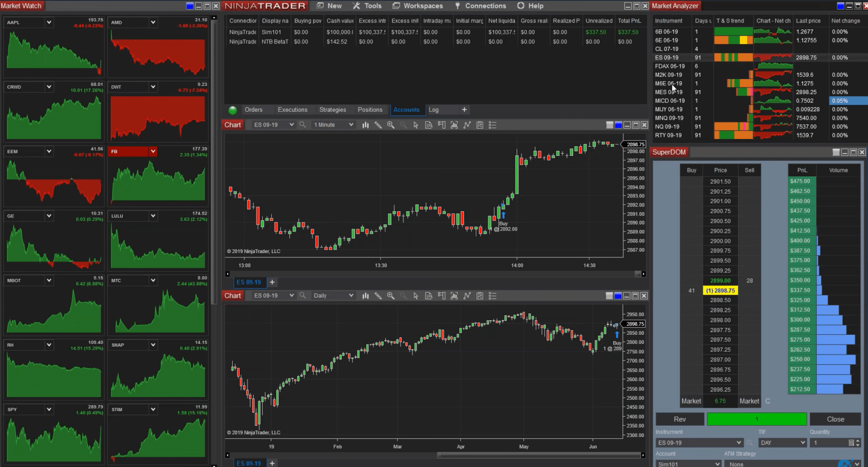Click the Market button under the Sell column
868x467 pixels.
749,401
